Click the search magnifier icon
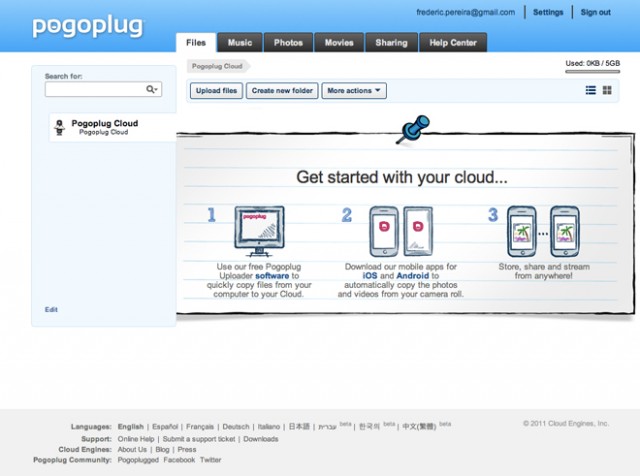640x476 pixels. pos(151,89)
